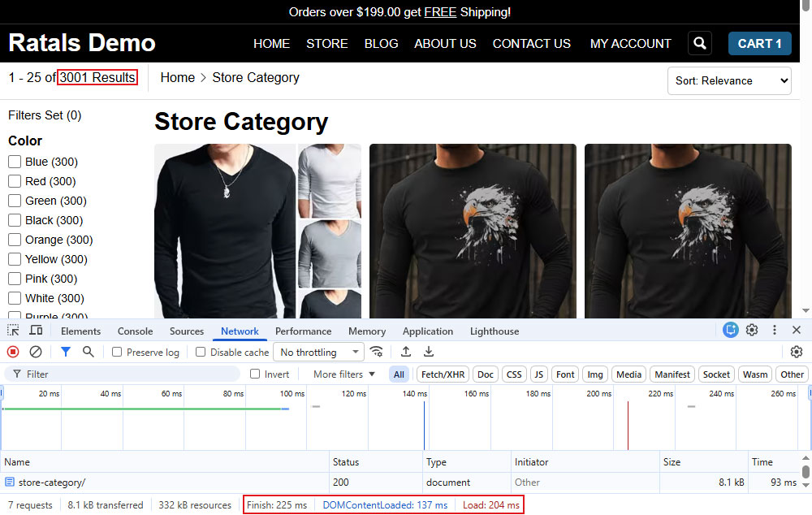This screenshot has width=812, height=515.
Task: Check the Red color filter
Action: [x=15, y=181]
